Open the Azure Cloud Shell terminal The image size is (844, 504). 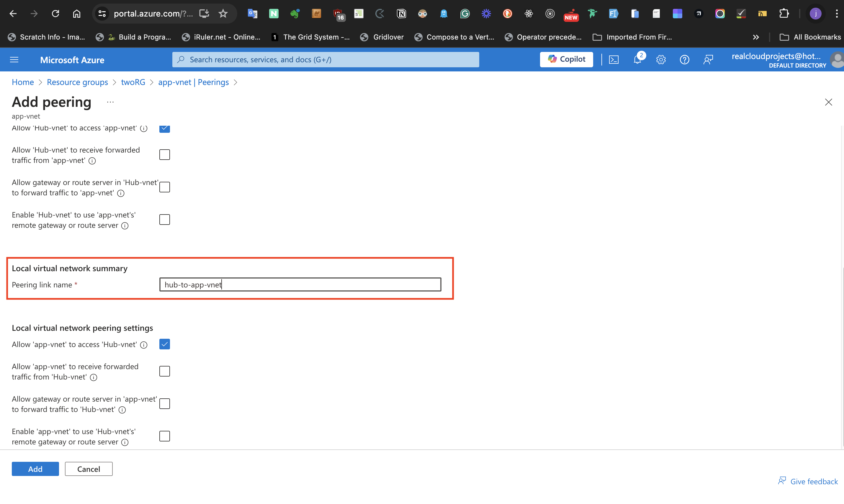coord(614,59)
